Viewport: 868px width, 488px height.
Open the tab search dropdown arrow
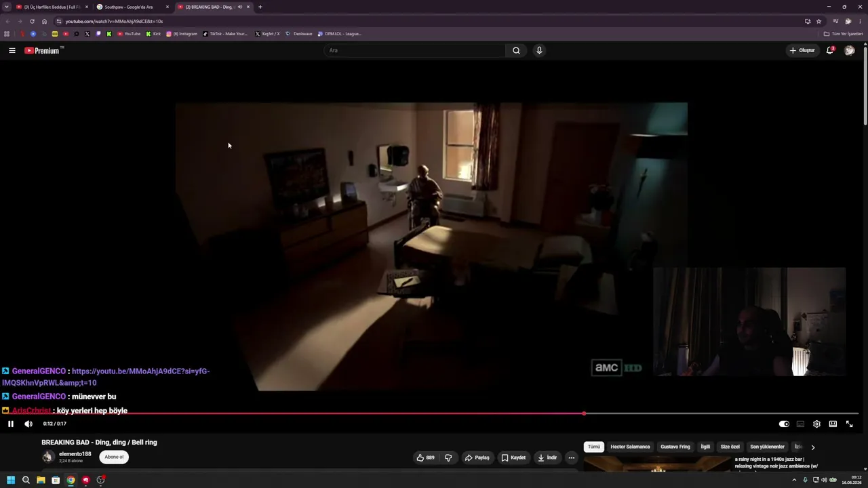click(7, 7)
